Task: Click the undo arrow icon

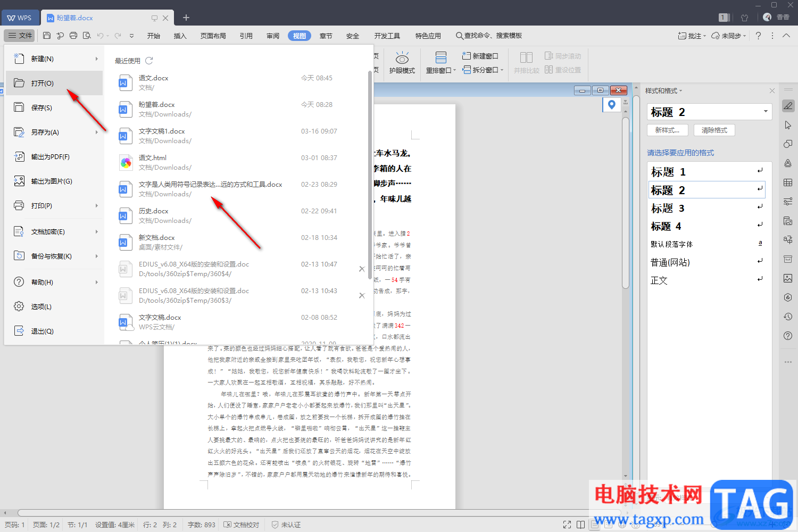Action: pos(100,36)
